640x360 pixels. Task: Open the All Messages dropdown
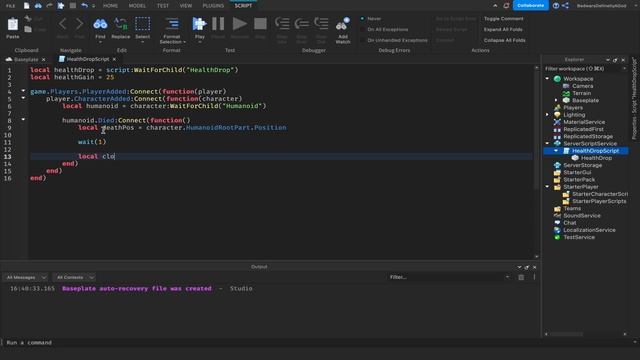[25, 277]
